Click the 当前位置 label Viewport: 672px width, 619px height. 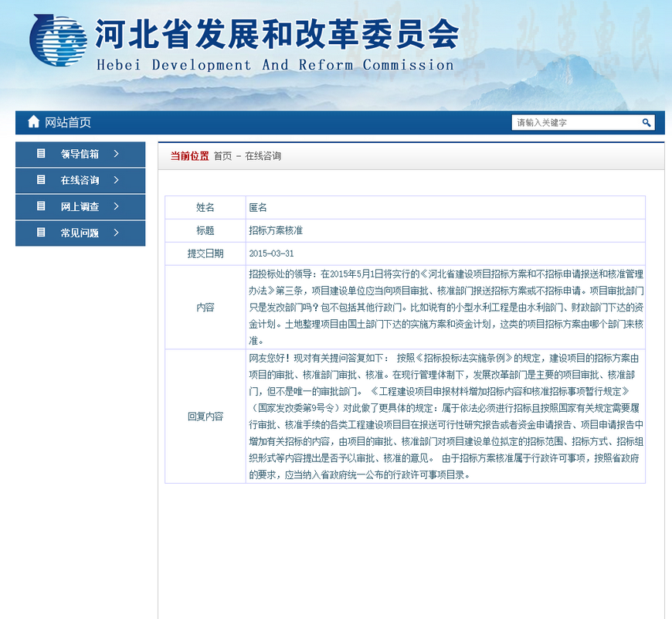click(x=189, y=156)
